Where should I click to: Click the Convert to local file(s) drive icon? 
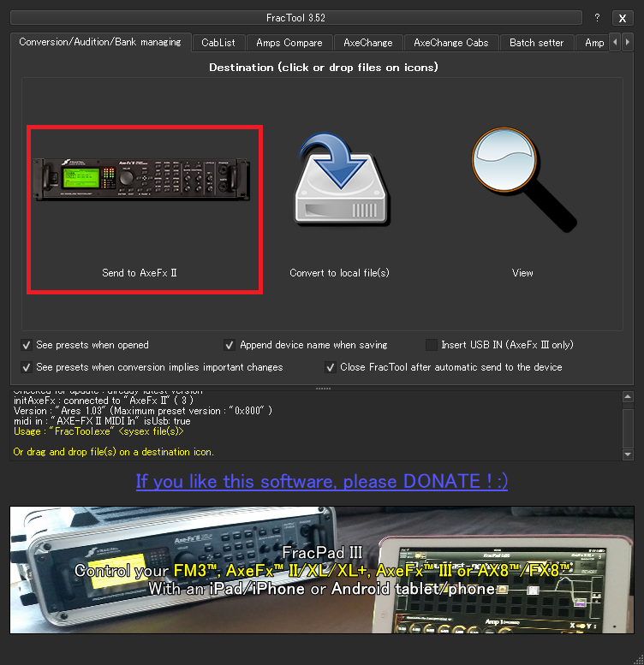click(342, 180)
